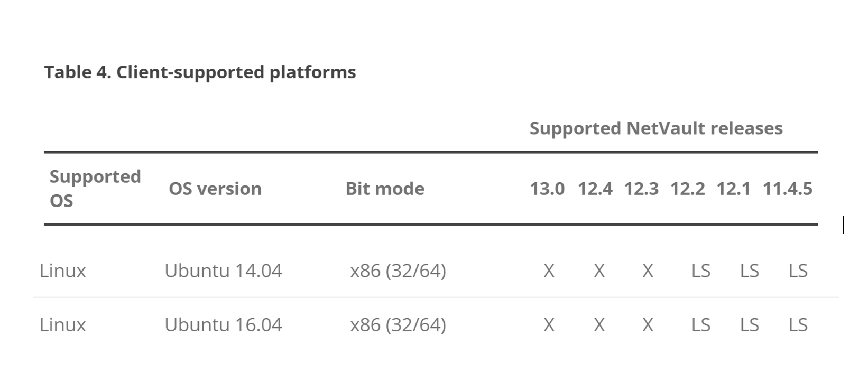The height and width of the screenshot is (373, 868).
Task: Click the 12.1 release column header
Action: [x=733, y=189]
